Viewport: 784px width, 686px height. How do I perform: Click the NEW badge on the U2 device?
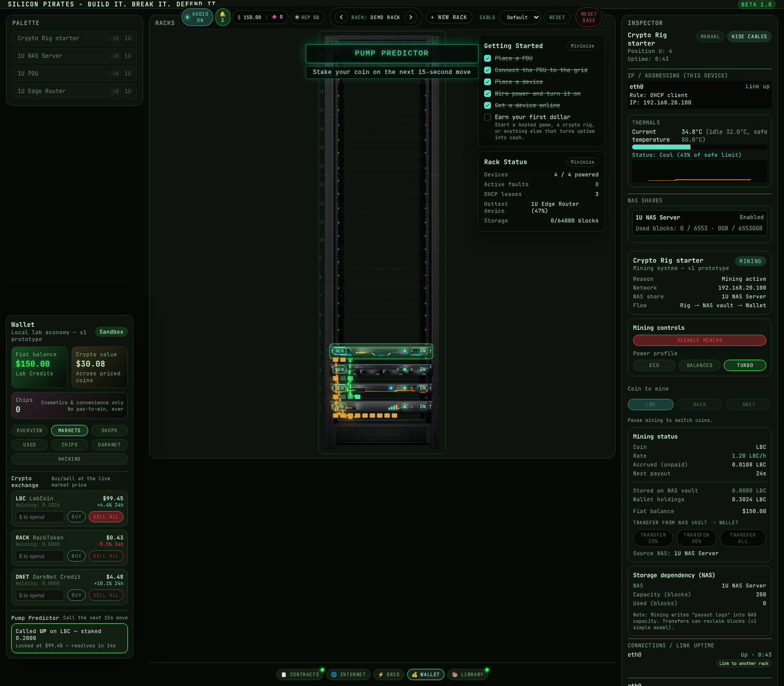tap(340, 388)
